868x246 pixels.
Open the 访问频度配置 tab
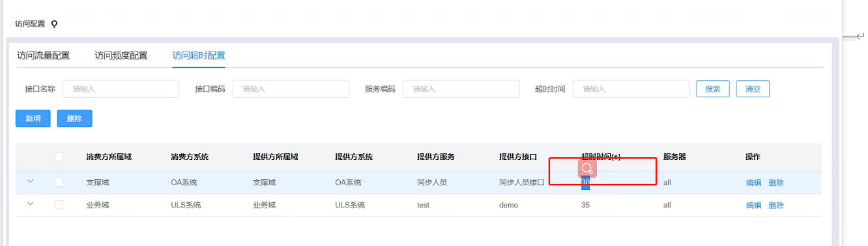[121, 55]
